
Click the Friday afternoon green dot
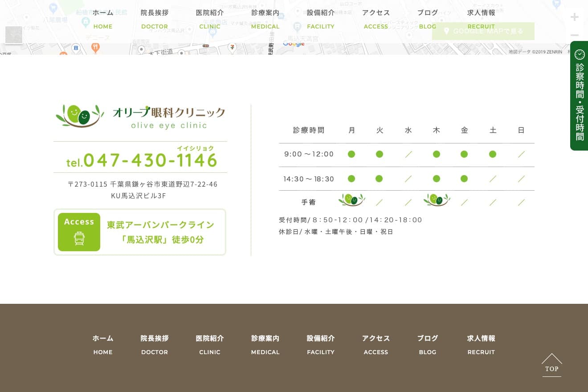point(464,179)
